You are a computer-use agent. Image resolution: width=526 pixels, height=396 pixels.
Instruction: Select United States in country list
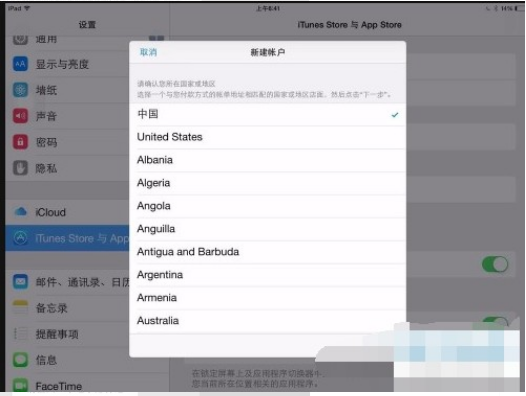[267, 137]
